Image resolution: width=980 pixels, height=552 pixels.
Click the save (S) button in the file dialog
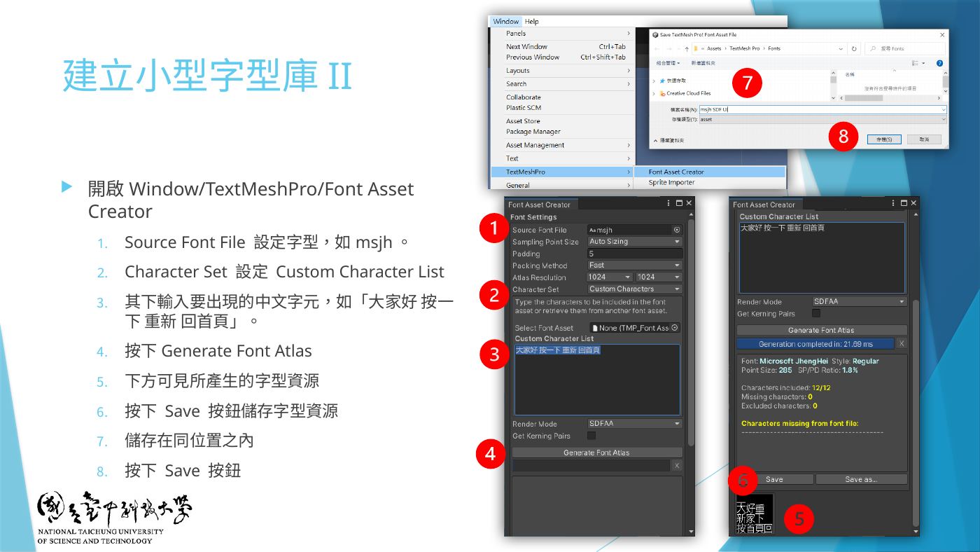[x=884, y=139]
